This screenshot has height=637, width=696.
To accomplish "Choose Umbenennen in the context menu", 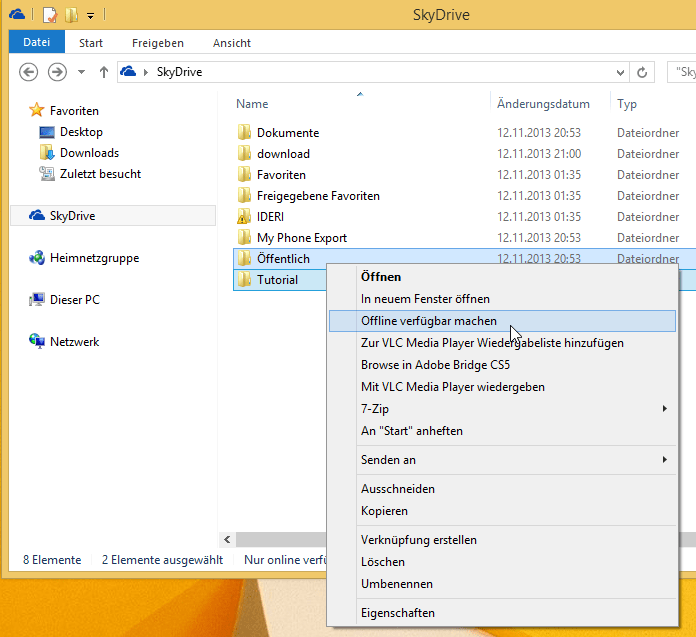I will click(502, 584).
